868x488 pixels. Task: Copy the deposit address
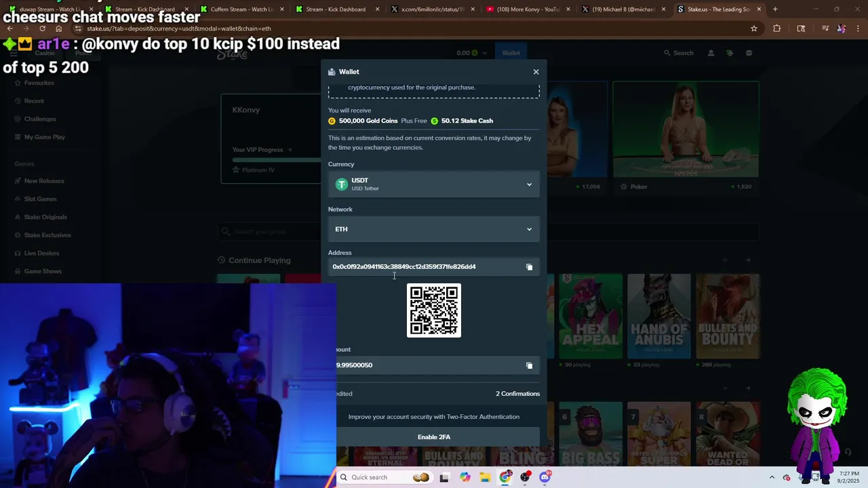[x=530, y=267]
